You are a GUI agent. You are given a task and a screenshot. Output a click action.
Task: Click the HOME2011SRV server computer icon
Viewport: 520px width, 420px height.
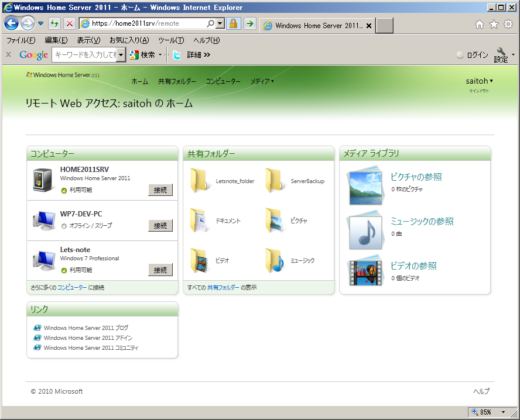[x=43, y=181]
